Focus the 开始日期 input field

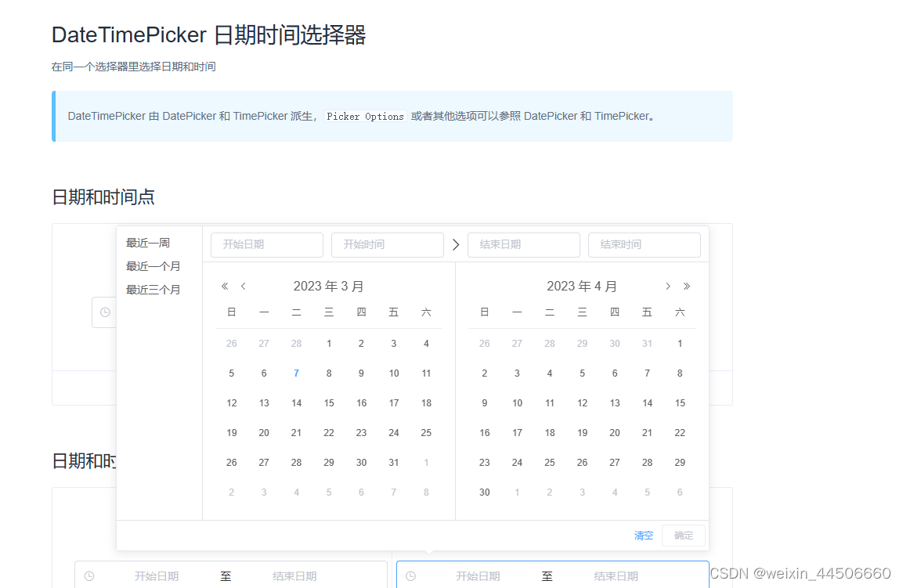tap(266, 244)
